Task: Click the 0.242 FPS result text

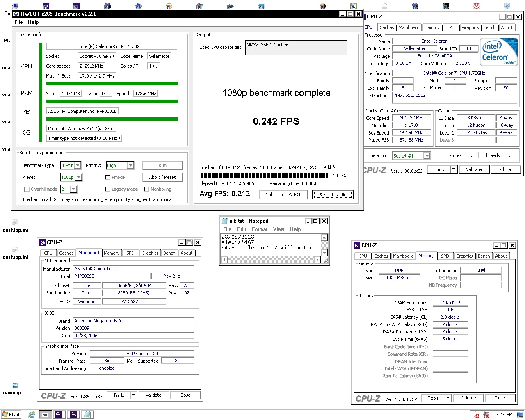Action: [x=276, y=121]
